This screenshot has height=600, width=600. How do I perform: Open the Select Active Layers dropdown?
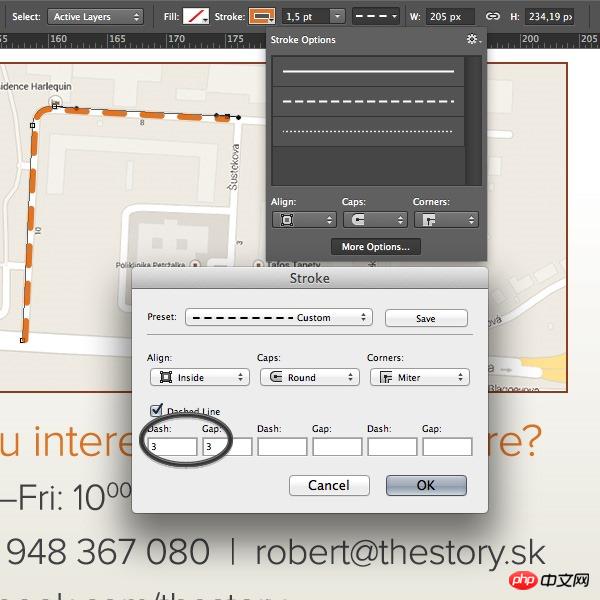coord(95,17)
